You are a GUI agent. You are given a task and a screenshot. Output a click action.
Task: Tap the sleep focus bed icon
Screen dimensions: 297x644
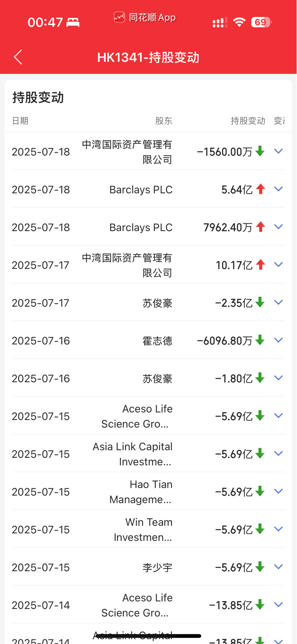click(x=73, y=22)
